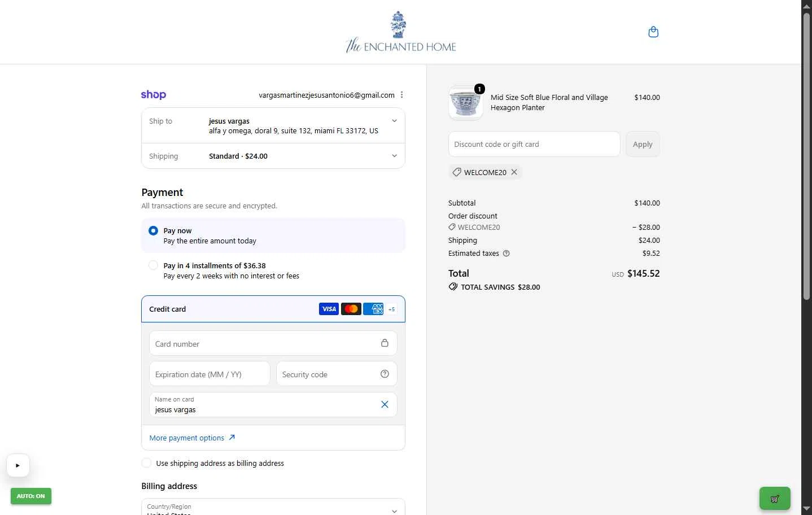Viewport: 812px width, 515px height.
Task: Click the product name Mid Size Soft Blue Floral
Action: tap(549, 102)
